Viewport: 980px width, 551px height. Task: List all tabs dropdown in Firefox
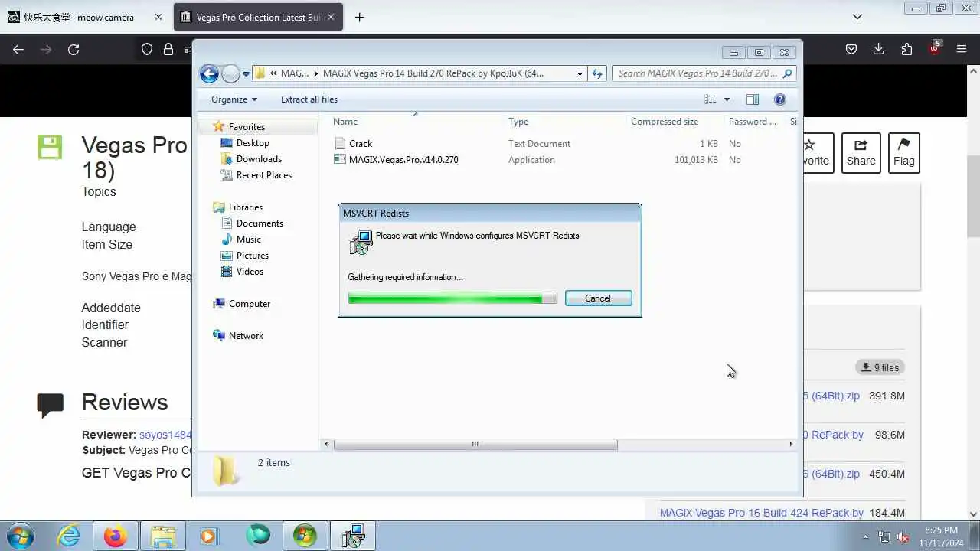click(x=857, y=17)
